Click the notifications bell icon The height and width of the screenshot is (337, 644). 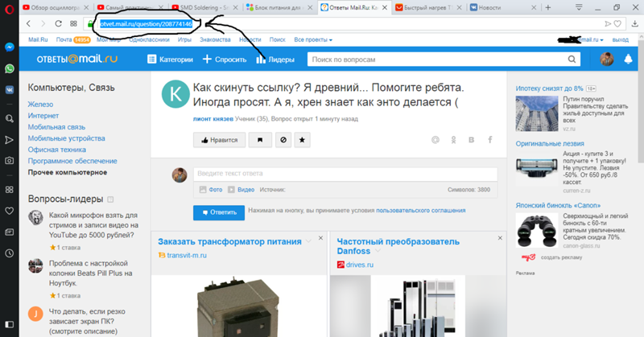click(x=628, y=60)
